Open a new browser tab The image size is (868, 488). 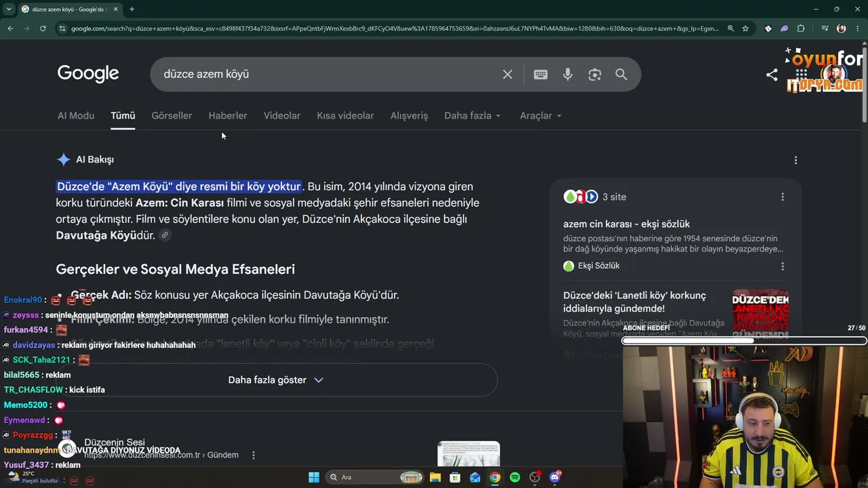tap(132, 9)
